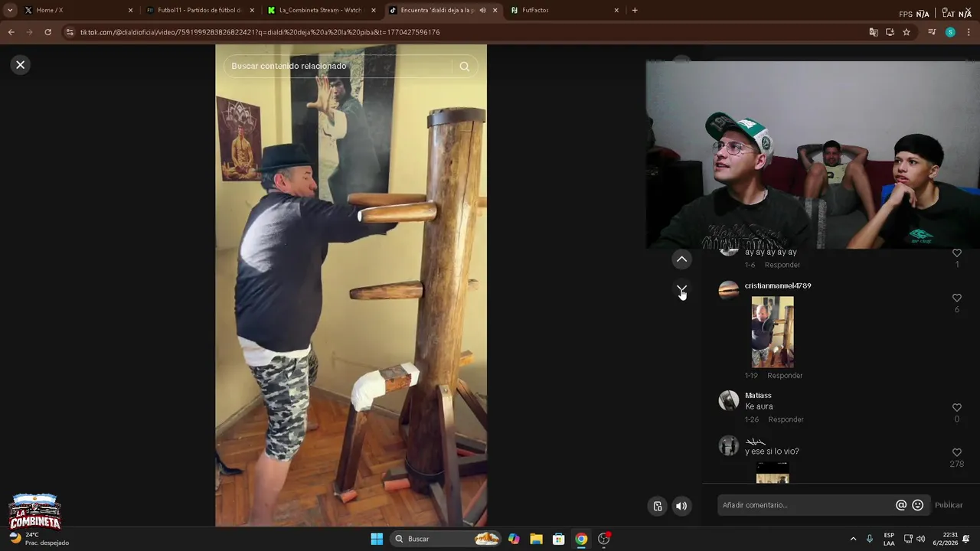Reply to Matiass's 'Ke aura' comment
980x551 pixels.
786,419
